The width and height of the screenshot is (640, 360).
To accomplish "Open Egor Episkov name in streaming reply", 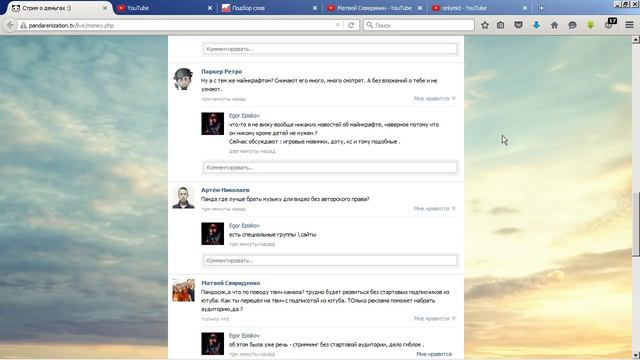I will click(244, 336).
